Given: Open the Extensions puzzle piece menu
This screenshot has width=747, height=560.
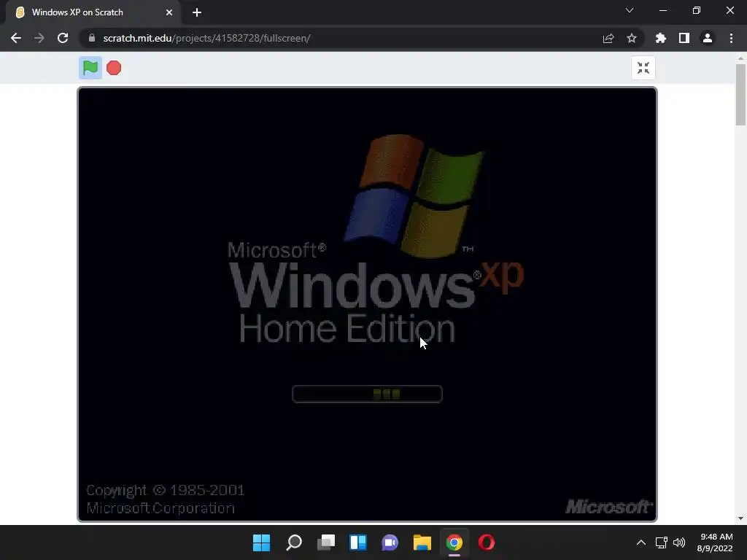Looking at the screenshot, I should pyautogui.click(x=661, y=38).
